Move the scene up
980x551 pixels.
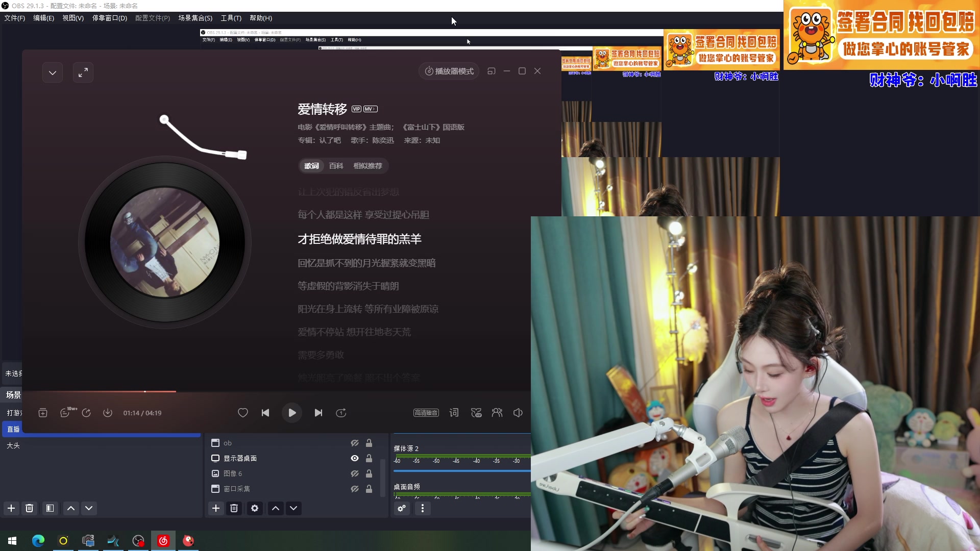pos(71,508)
